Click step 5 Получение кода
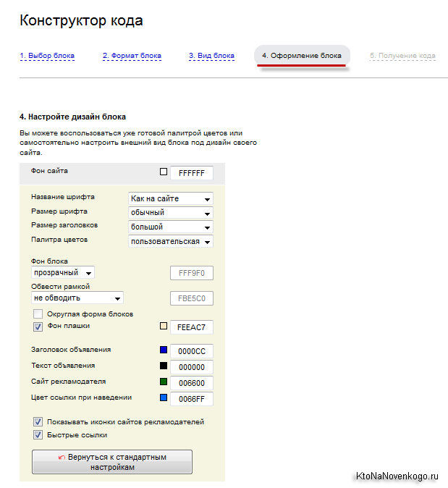 point(402,56)
